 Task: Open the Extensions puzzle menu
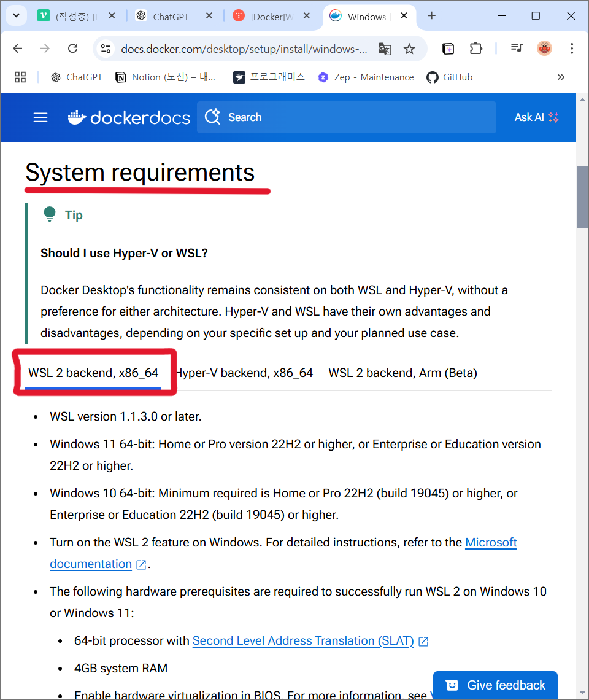coord(475,49)
